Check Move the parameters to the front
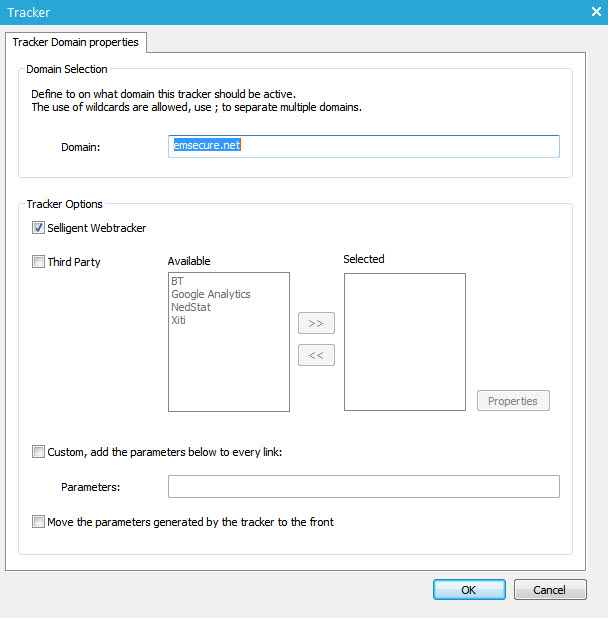The image size is (608, 620). (39, 522)
